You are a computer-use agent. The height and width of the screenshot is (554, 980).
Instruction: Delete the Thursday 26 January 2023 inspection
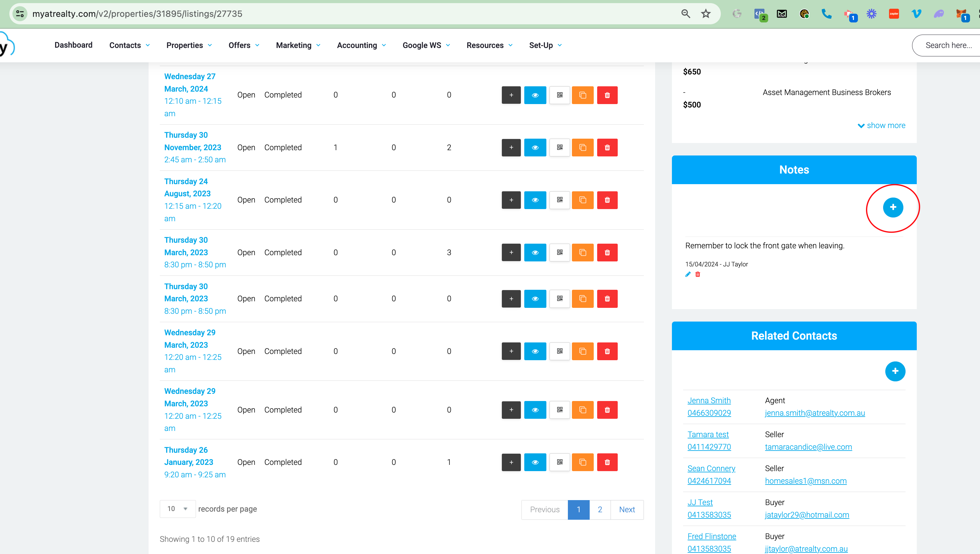coord(607,462)
